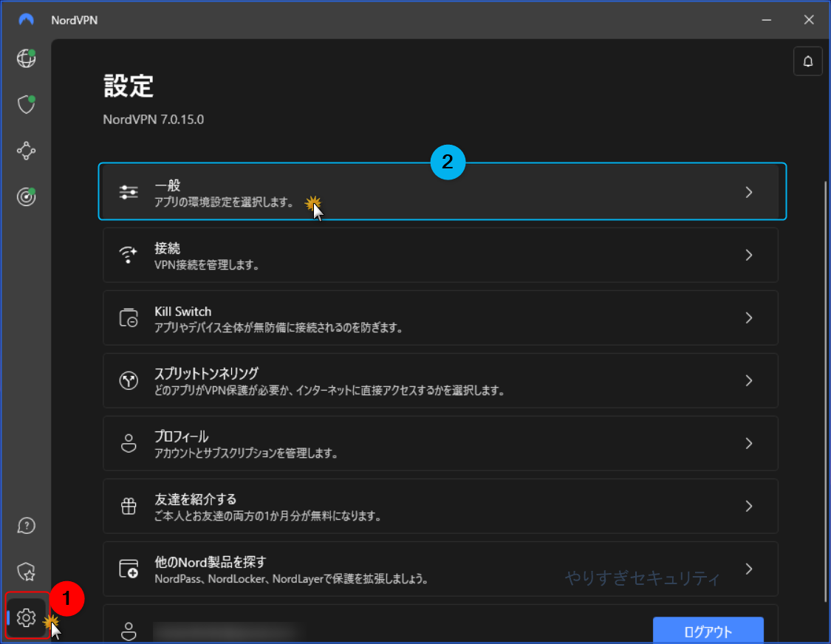Click the プロフィール person icon
The image size is (831, 644).
(129, 443)
